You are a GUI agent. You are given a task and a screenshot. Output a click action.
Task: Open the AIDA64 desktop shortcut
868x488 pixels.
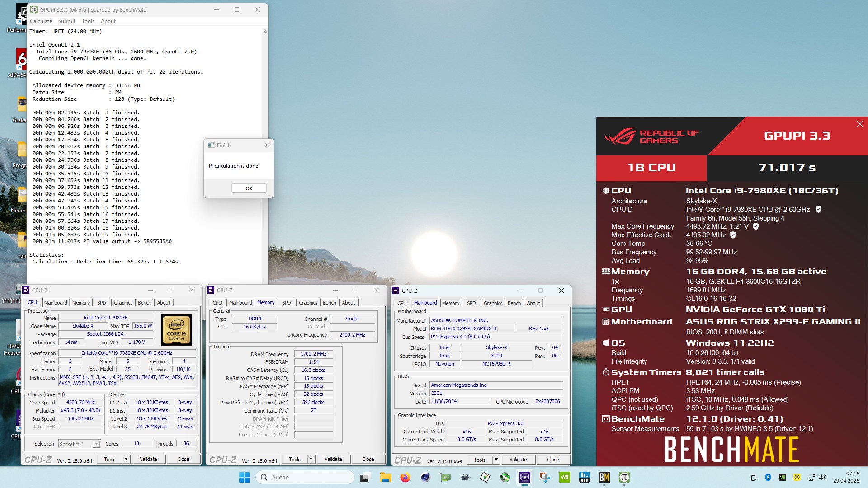[21, 63]
